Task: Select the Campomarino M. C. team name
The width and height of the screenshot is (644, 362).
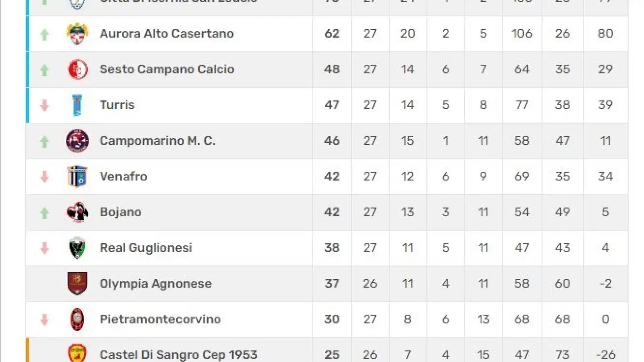Action: click(x=157, y=140)
